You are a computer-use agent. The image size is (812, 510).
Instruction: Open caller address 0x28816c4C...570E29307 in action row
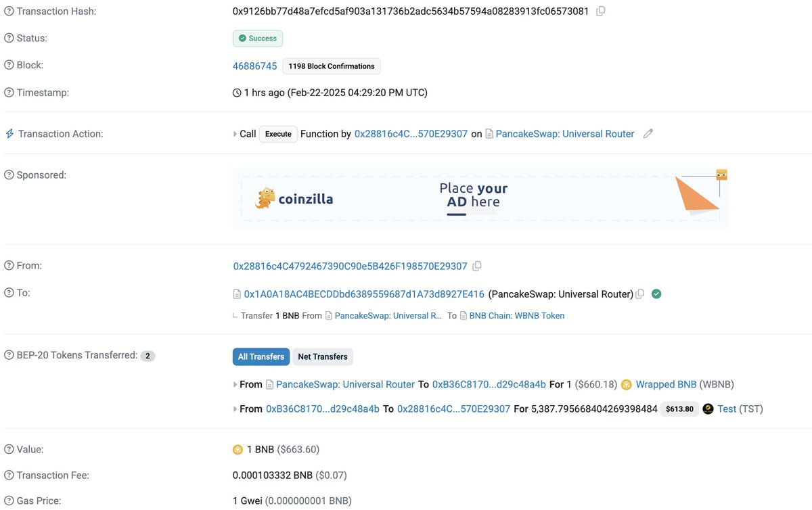411,134
